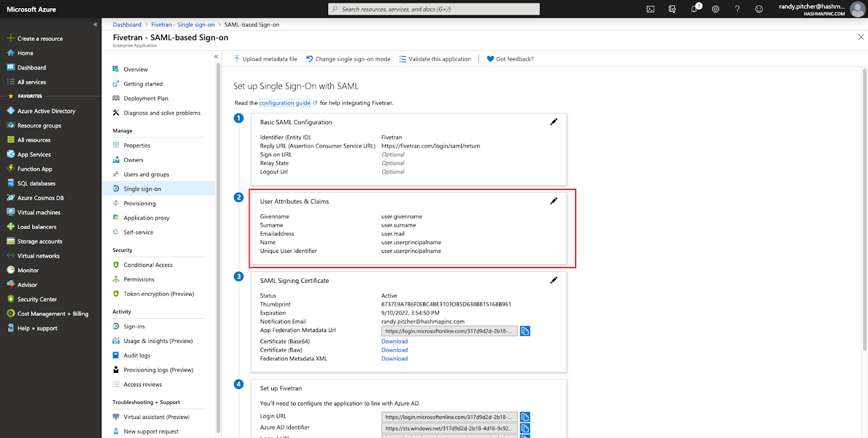868x438 pixels.
Task: Go to Dashboard breadcrumb
Action: point(127,25)
